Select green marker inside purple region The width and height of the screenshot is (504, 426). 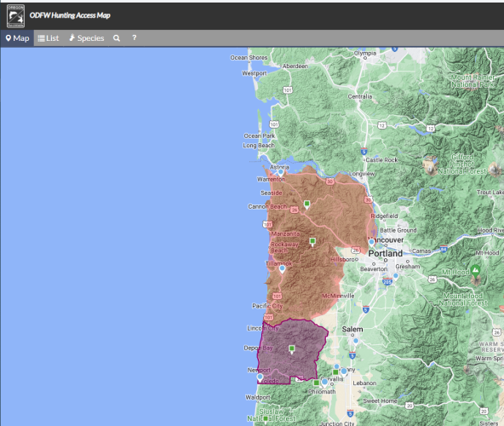(x=291, y=349)
